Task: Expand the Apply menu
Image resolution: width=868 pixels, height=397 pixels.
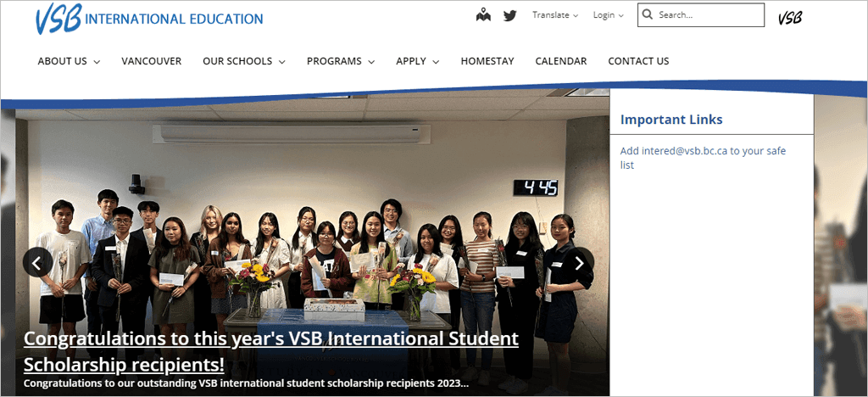Action: click(417, 61)
